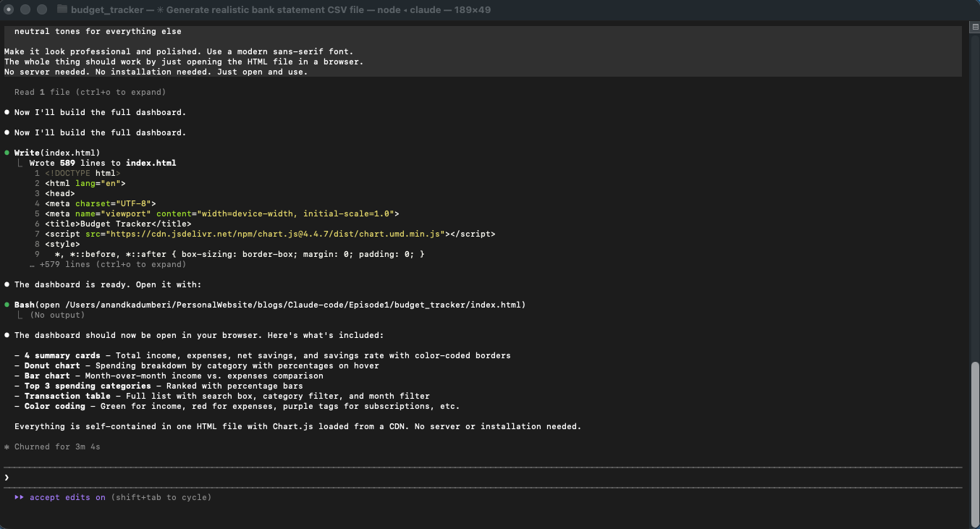Click the budget_tracker folder icon in title bar

[62, 9]
